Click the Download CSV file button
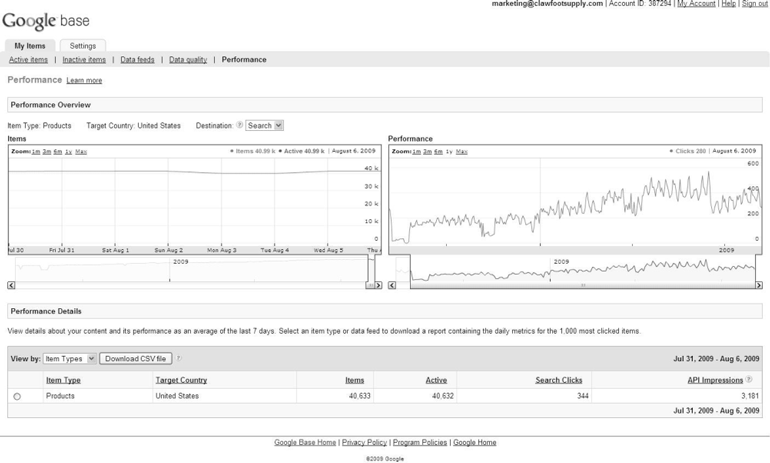The image size is (770, 463). click(136, 358)
